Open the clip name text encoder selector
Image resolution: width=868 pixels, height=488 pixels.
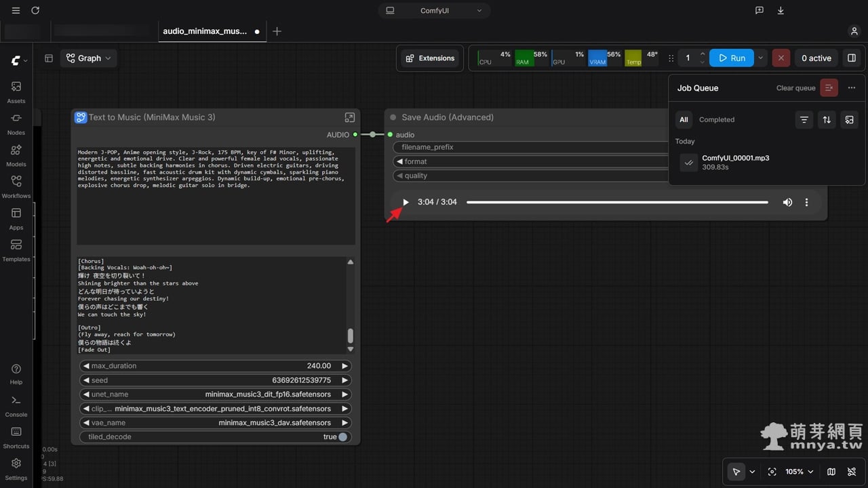point(216,409)
